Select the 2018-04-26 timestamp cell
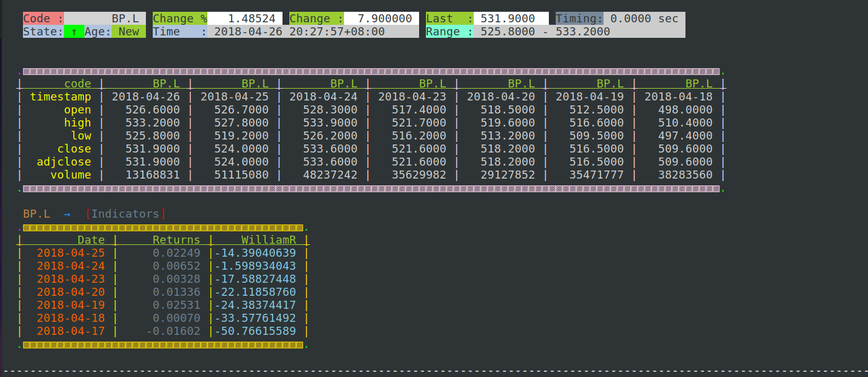The width and height of the screenshot is (868, 377). (x=146, y=97)
